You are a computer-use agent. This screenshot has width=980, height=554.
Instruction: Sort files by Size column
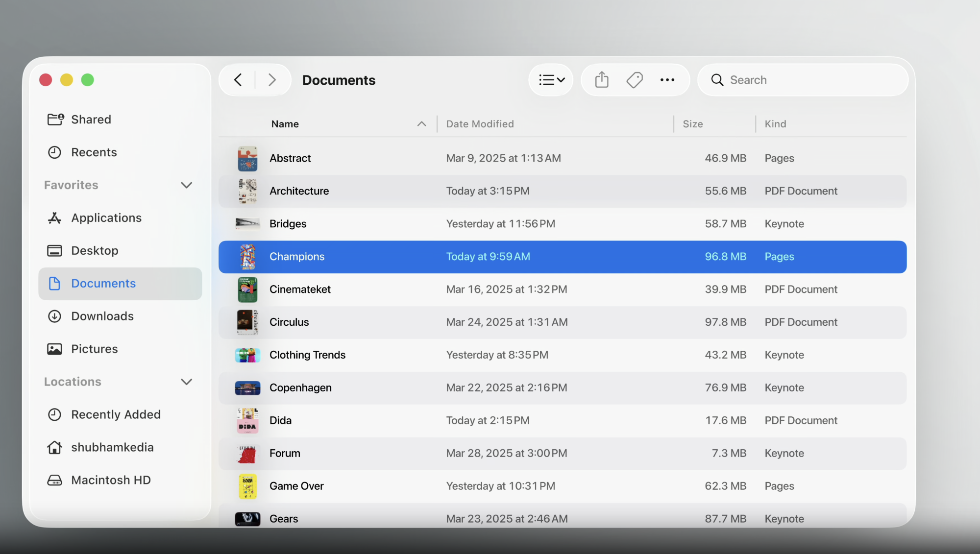pyautogui.click(x=692, y=124)
